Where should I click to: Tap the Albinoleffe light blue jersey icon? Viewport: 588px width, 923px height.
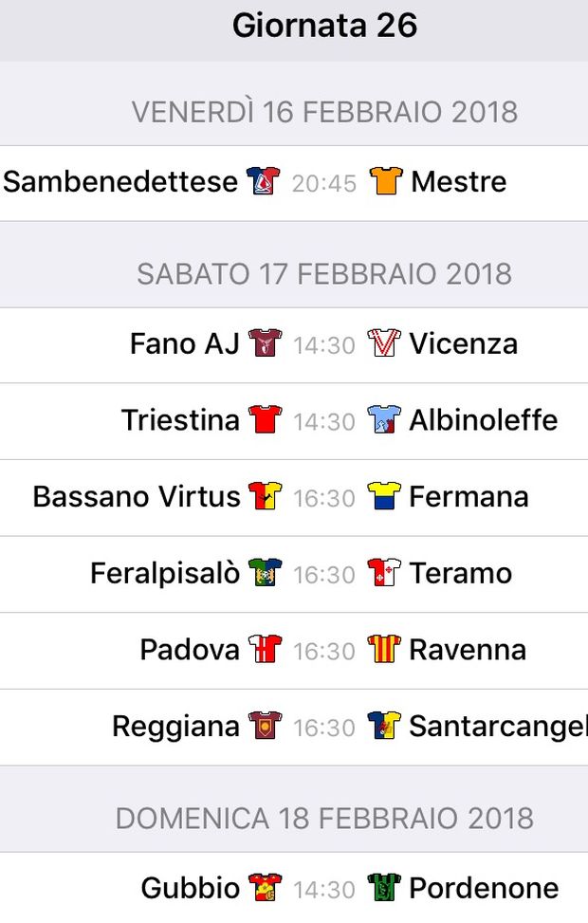[x=384, y=419]
